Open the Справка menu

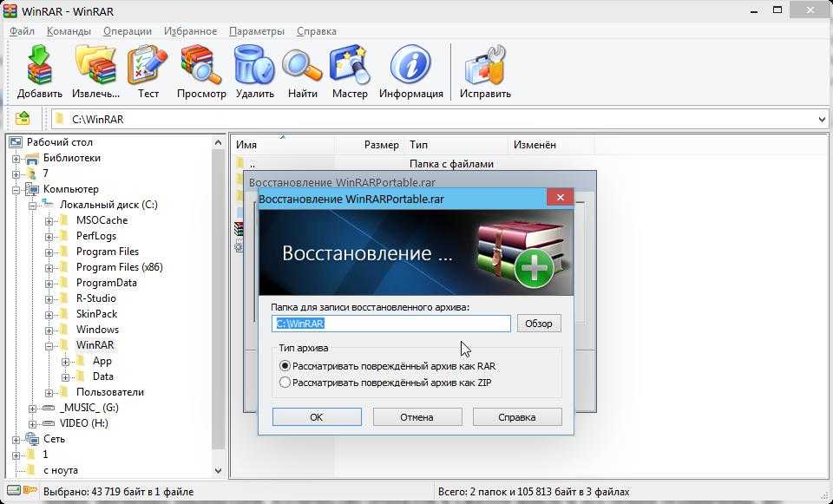317,31
